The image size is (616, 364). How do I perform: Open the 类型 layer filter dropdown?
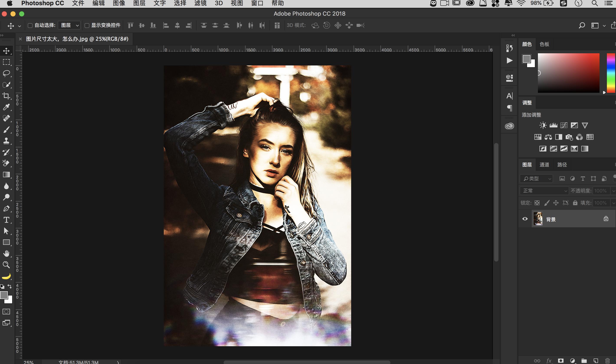pos(536,179)
